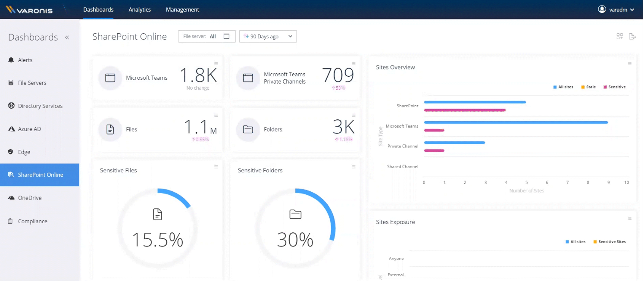Open the Compliance dashboard
The image size is (644, 281).
point(32,221)
